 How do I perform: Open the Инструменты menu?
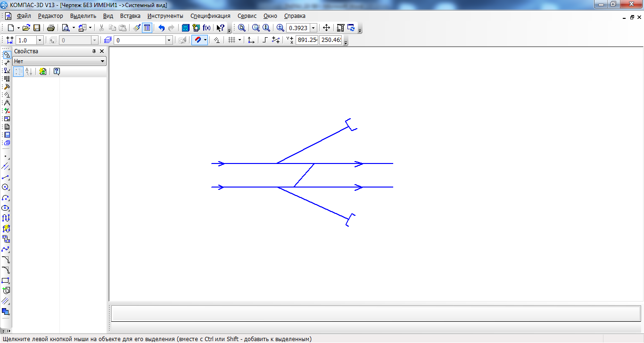[x=165, y=16]
